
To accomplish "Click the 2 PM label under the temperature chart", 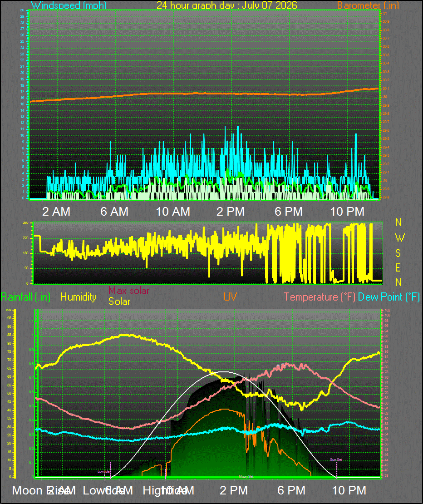I will click(234, 490).
